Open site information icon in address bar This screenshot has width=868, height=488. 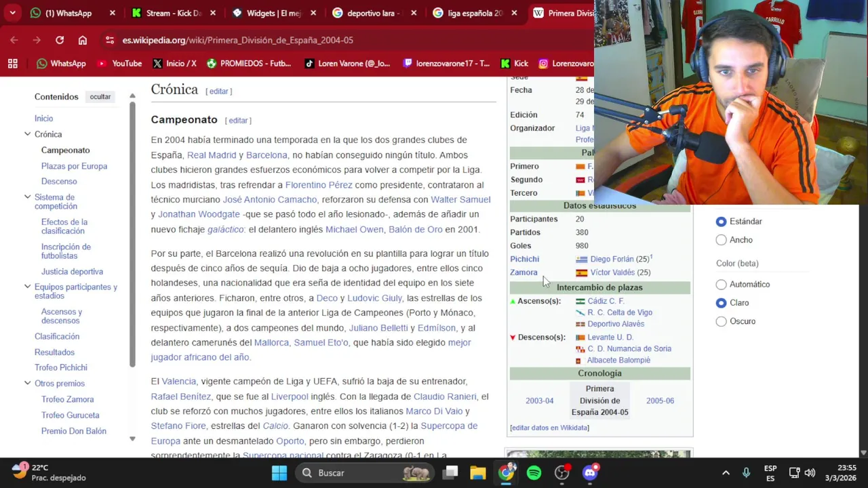[110, 40]
